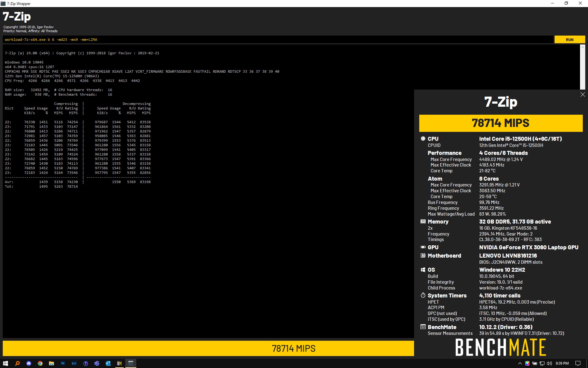Click the volume speaker tray icon
The image size is (588, 368).
549,363
